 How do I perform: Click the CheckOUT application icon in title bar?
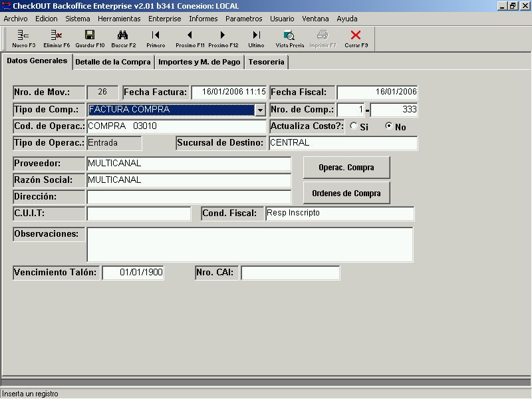point(6,6)
